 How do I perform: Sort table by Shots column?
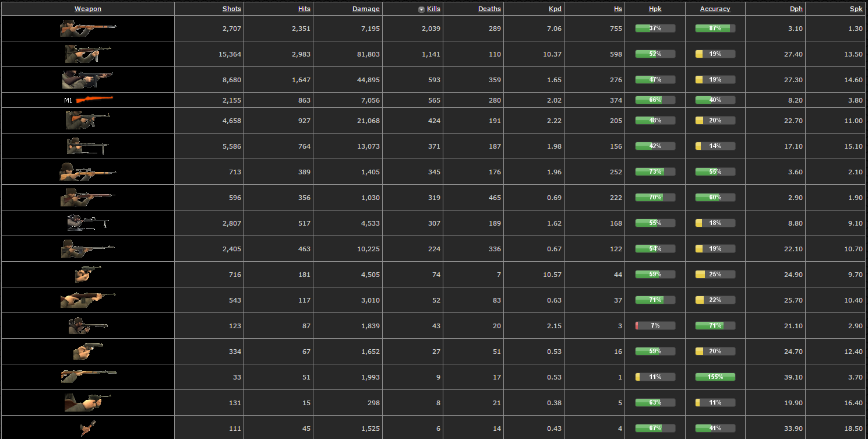[x=232, y=9]
